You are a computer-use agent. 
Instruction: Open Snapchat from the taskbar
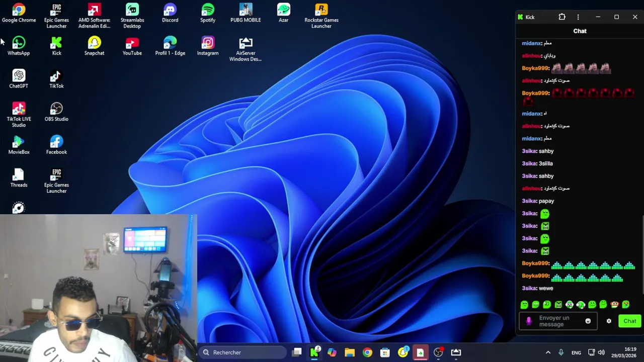tap(403, 352)
